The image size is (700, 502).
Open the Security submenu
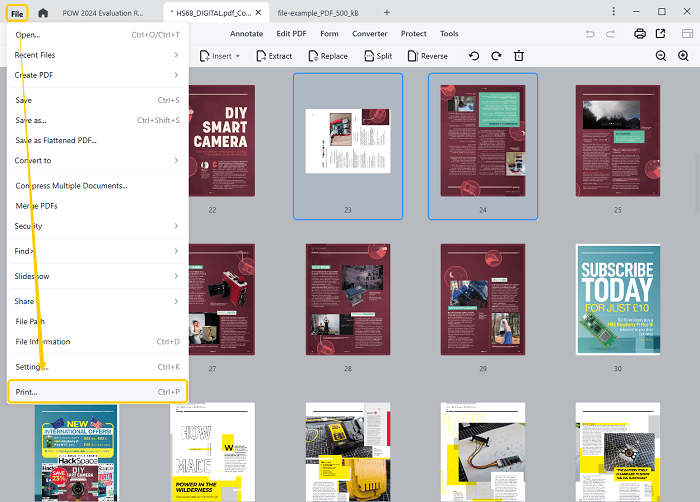click(x=96, y=226)
